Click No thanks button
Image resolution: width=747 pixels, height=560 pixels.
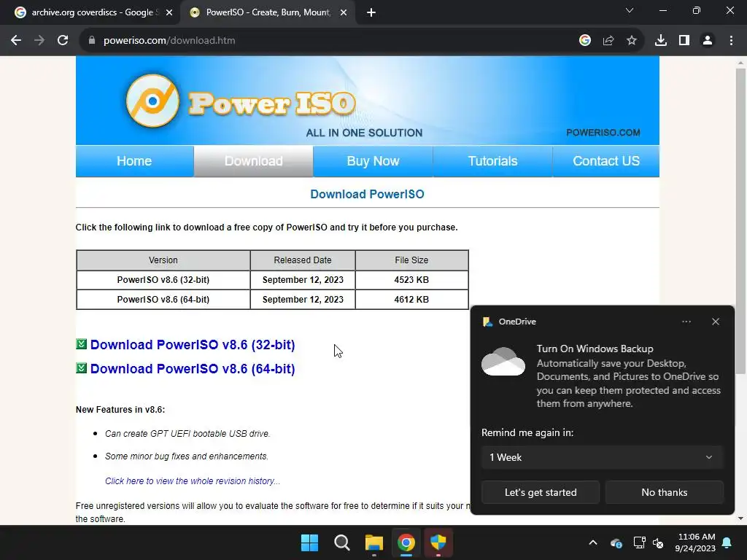point(664,492)
